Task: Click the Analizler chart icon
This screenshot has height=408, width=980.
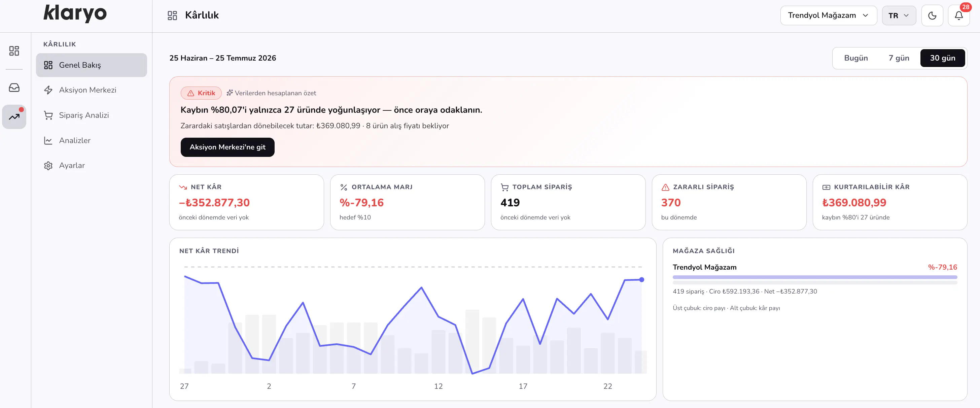Action: coord(48,140)
